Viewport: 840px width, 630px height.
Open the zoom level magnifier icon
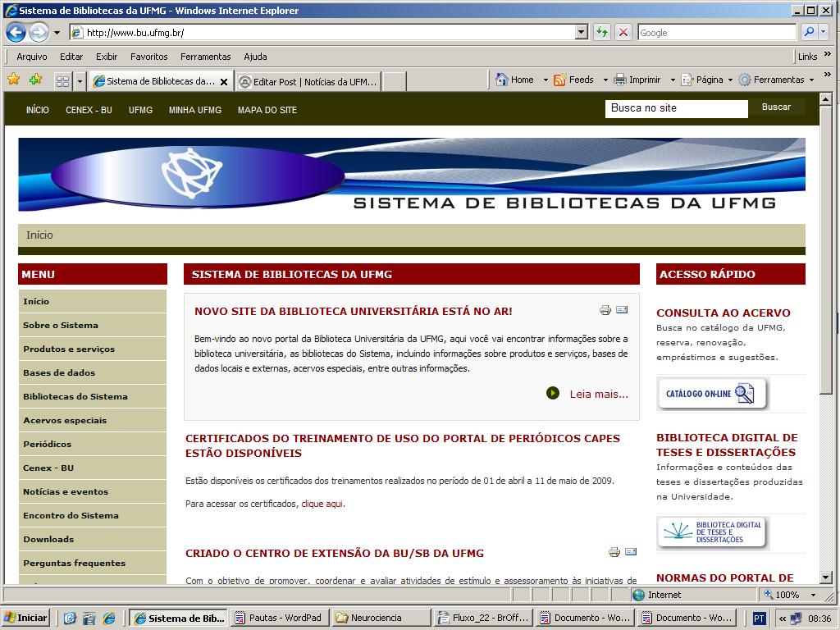(769, 594)
